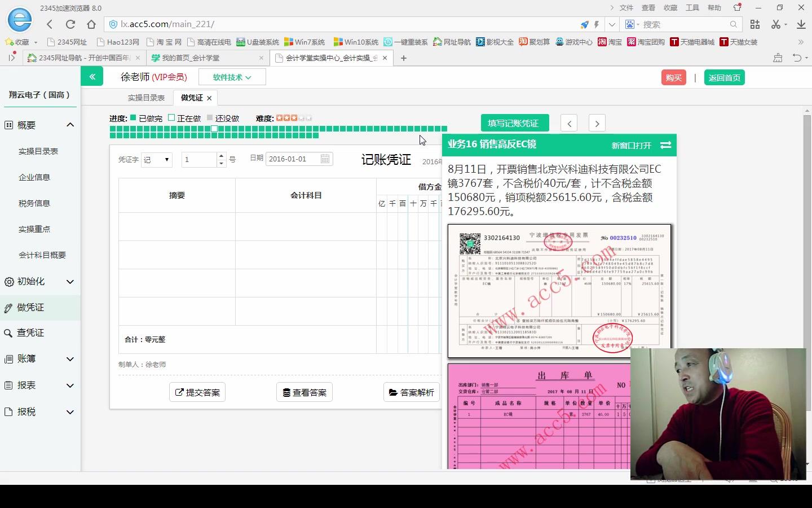Select the 查凭证 sidebar icon
Screen dimensions: 812x508
pyautogui.click(x=8, y=332)
